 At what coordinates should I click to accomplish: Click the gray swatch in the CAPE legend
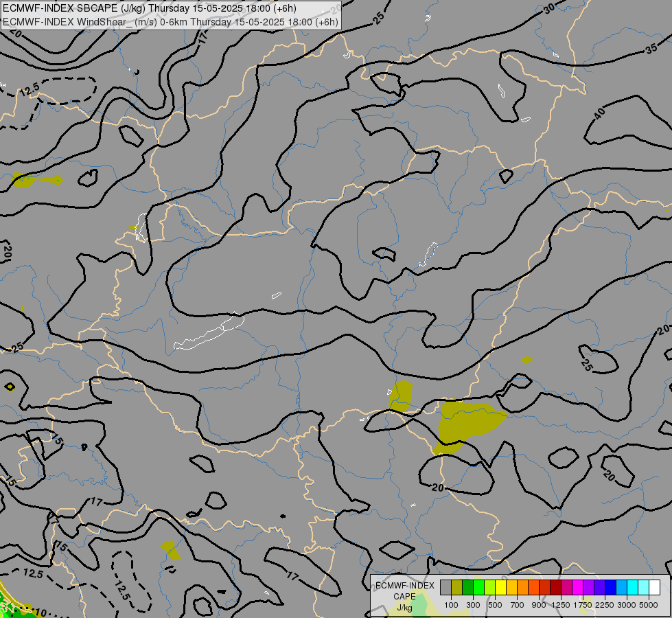click(445, 587)
